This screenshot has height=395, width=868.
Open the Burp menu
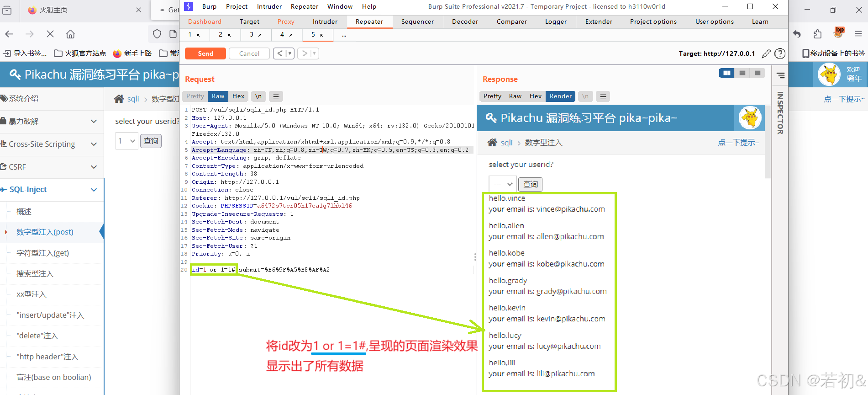point(209,6)
